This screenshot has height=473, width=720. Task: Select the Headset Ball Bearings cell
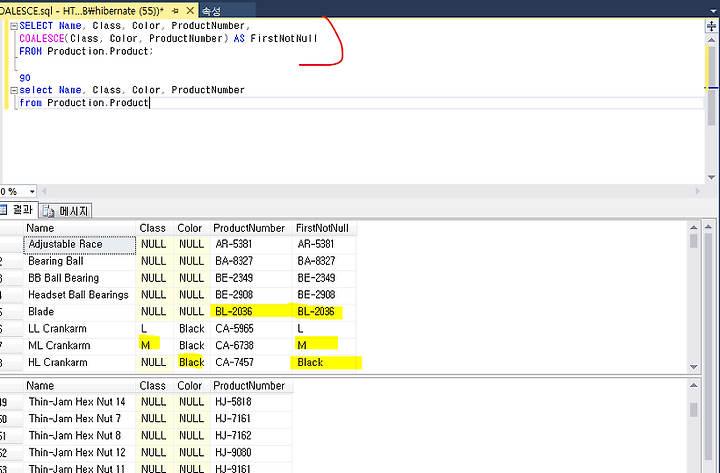tap(79, 295)
